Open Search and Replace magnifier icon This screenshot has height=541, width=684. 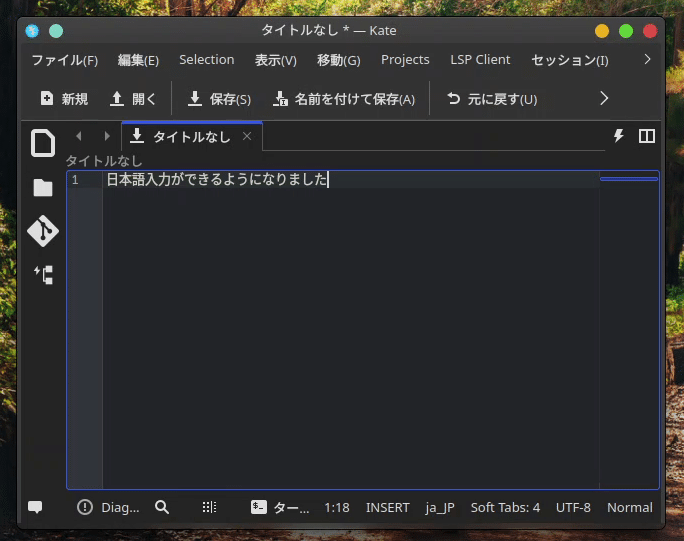tap(162, 507)
